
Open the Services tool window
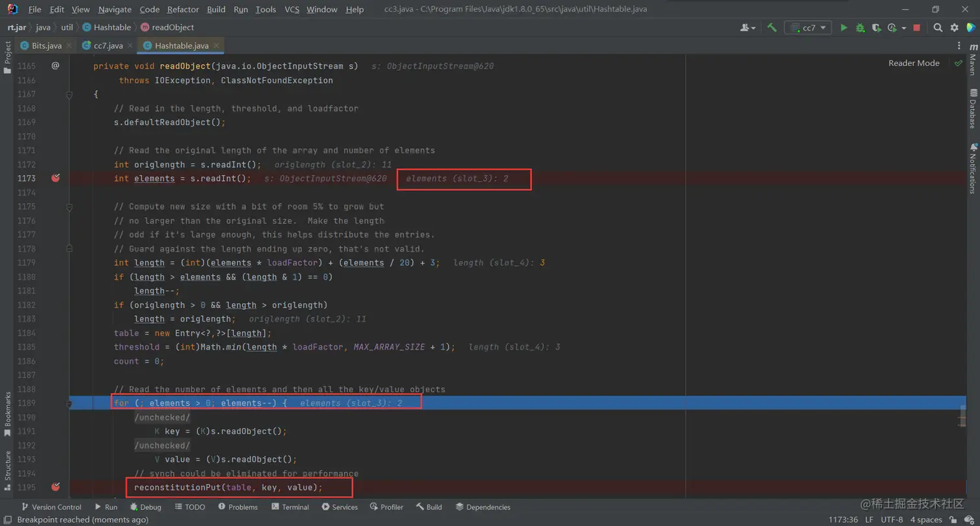(x=339, y=507)
